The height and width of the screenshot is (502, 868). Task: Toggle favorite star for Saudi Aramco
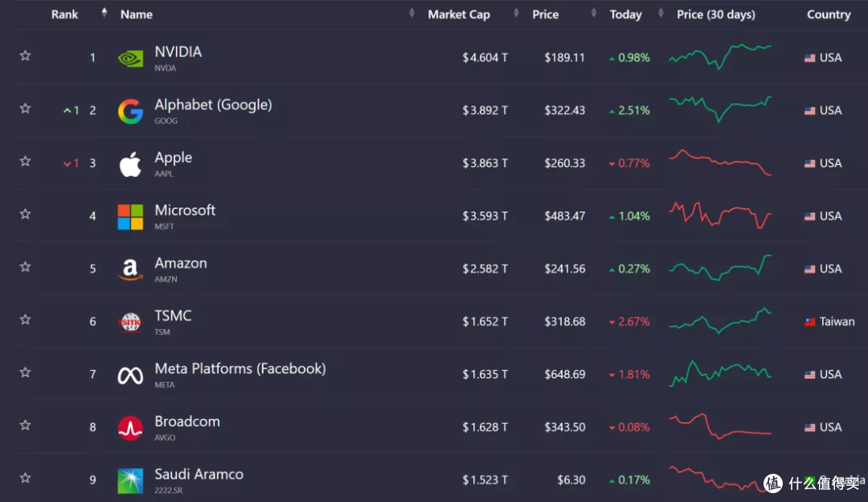pyautogui.click(x=25, y=478)
